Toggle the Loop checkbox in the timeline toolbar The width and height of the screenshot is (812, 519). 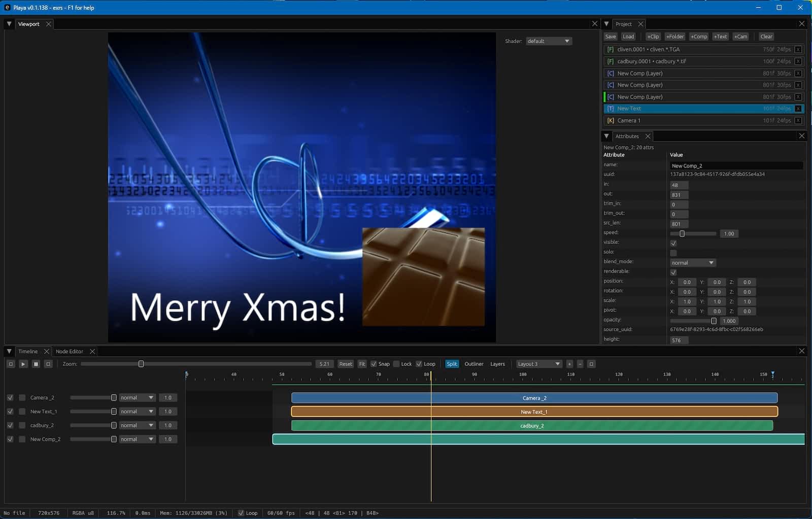419,364
